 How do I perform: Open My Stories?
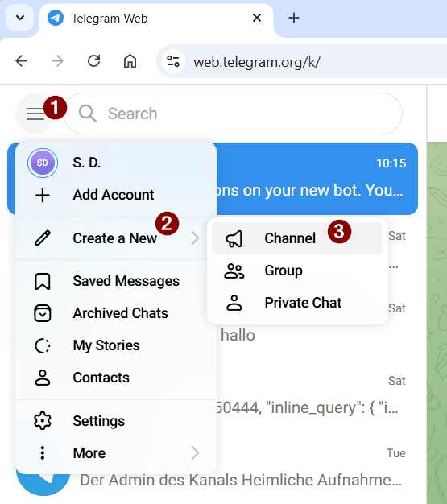coord(116,345)
